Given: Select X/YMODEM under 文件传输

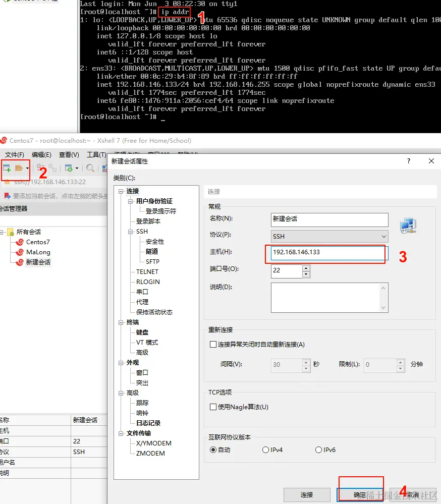Looking at the screenshot, I should pyautogui.click(x=153, y=443).
